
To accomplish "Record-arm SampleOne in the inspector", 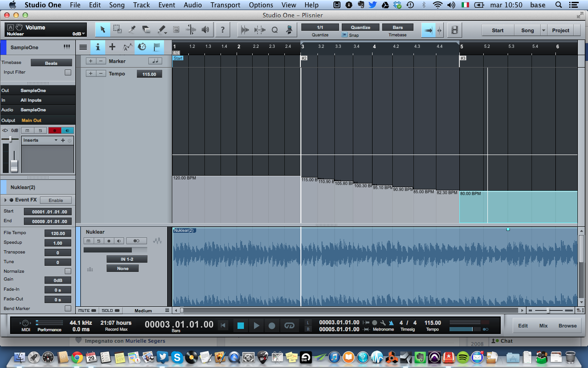I will 55,131.
